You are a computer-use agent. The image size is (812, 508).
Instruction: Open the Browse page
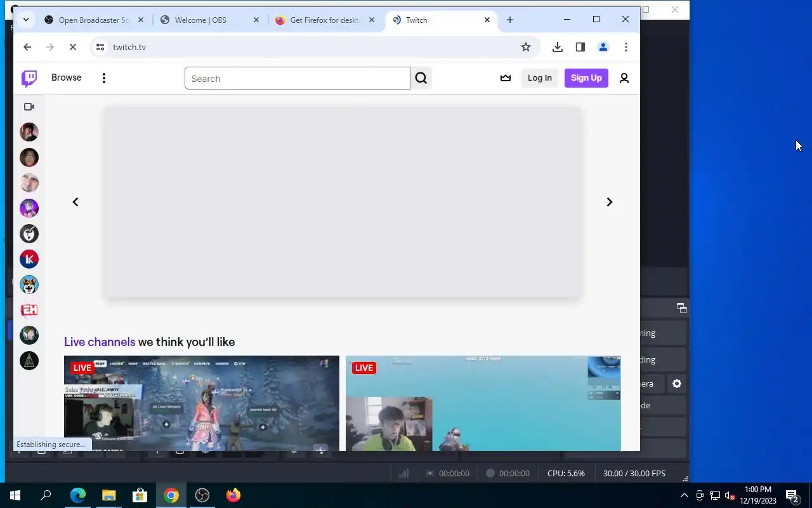(67, 77)
